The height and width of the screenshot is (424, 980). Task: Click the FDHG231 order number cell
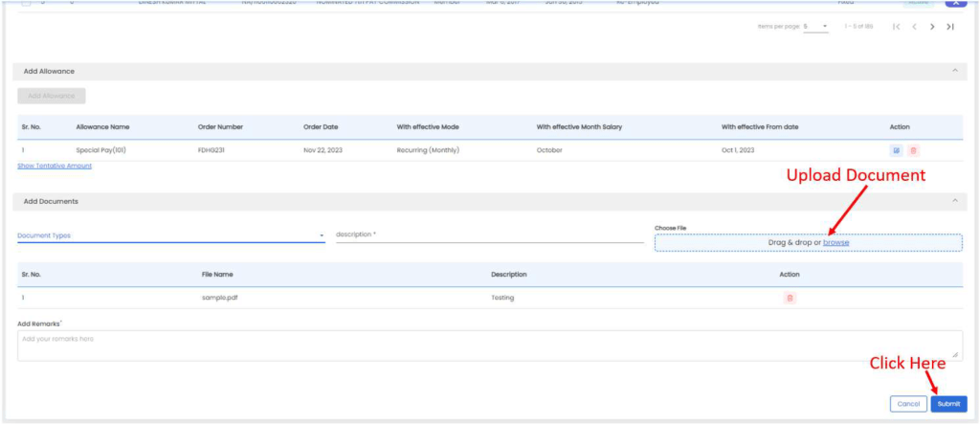tap(211, 150)
